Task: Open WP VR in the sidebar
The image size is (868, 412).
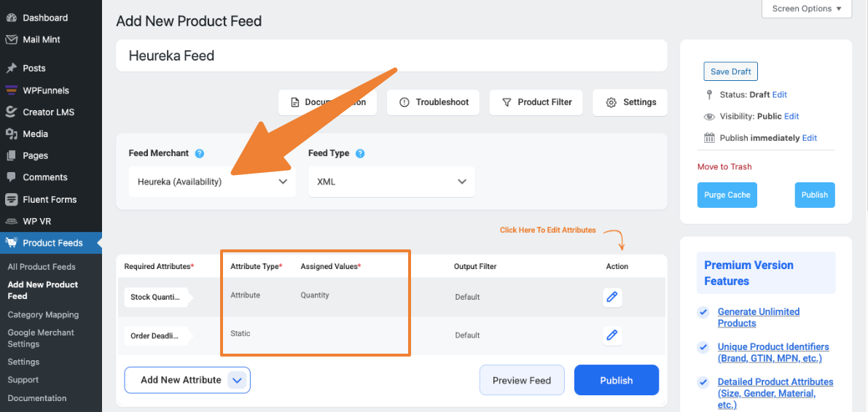Action: point(36,221)
